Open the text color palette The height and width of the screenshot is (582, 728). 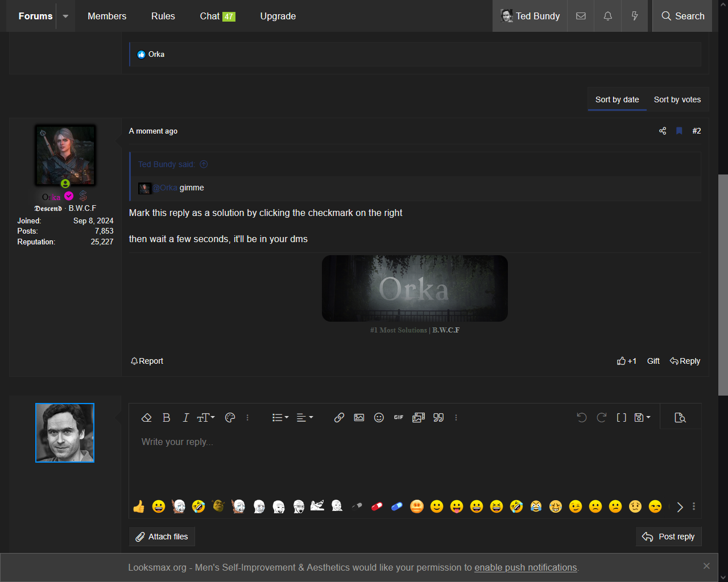coord(230,418)
